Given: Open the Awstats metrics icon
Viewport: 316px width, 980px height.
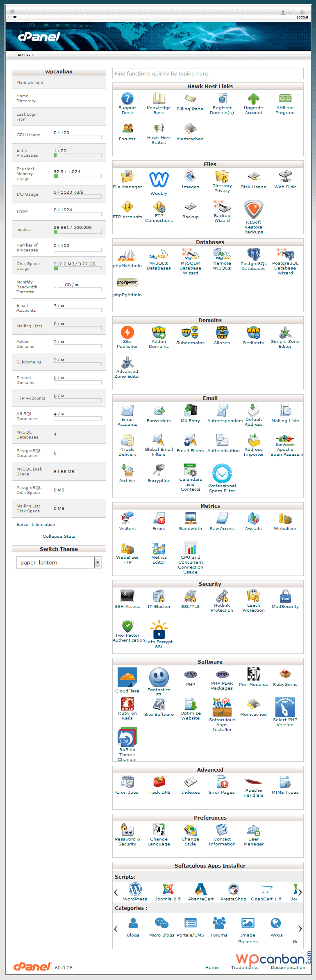Looking at the screenshot, I should (x=254, y=519).
